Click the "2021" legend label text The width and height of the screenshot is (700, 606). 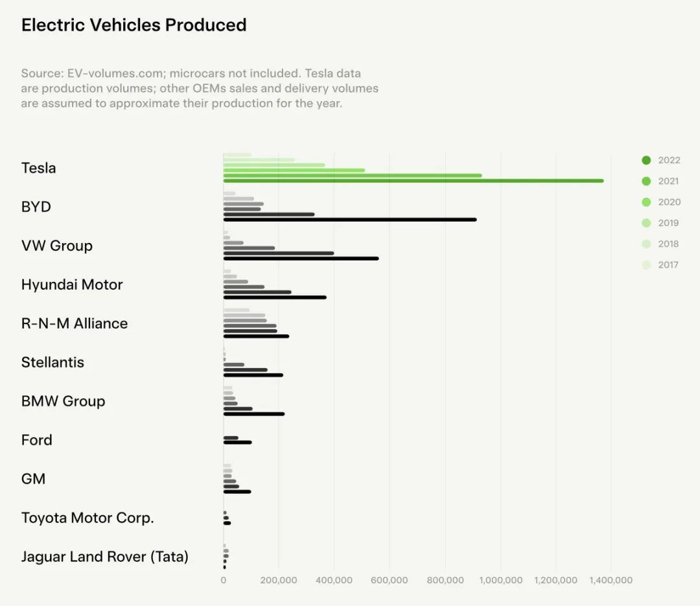click(668, 181)
